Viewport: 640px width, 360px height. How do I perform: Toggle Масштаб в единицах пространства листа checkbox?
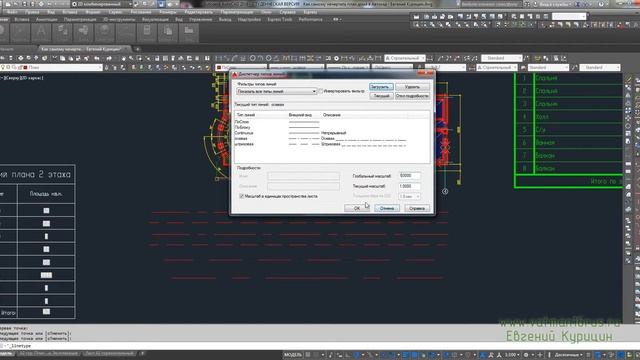point(242,196)
